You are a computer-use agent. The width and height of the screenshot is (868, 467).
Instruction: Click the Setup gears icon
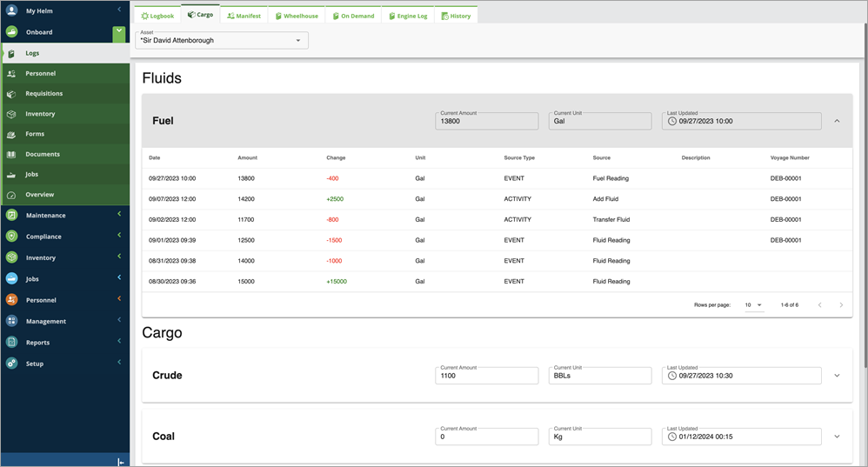tap(11, 364)
